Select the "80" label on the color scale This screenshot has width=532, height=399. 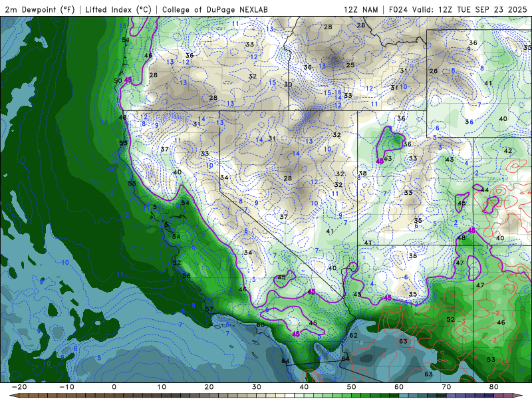pos(493,387)
